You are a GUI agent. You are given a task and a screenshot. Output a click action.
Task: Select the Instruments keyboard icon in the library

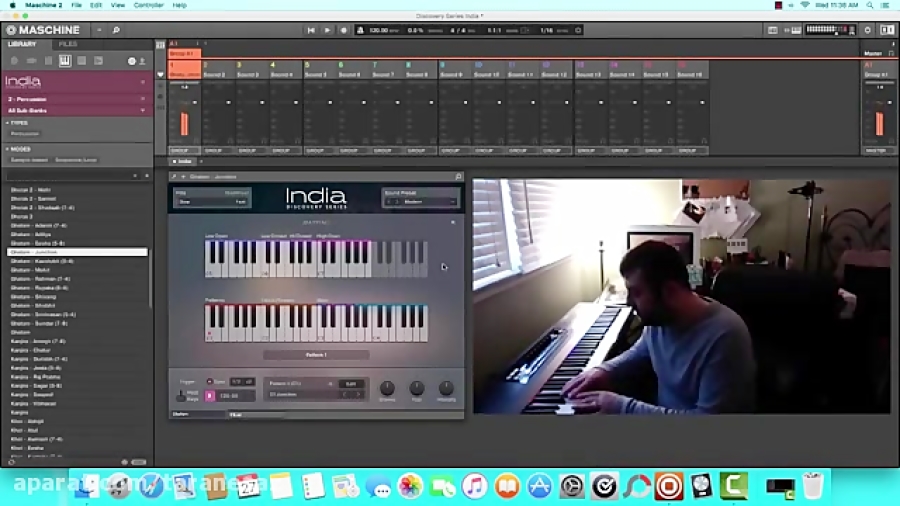click(65, 60)
